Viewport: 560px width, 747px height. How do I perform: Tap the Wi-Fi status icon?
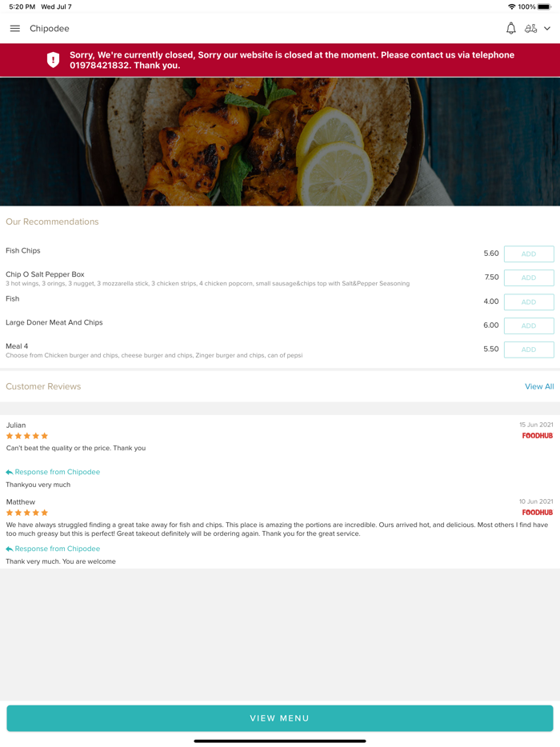tap(511, 6)
